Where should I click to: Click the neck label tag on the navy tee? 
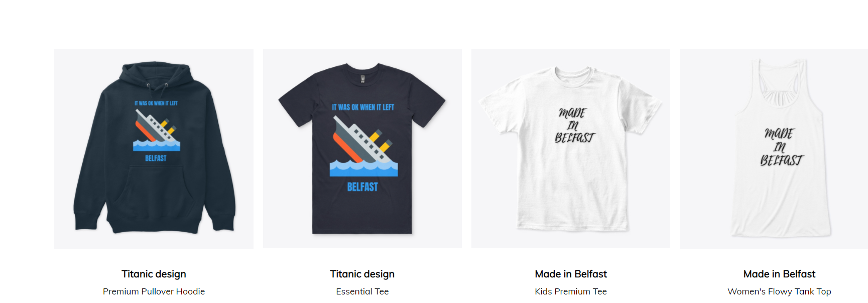[x=362, y=79]
